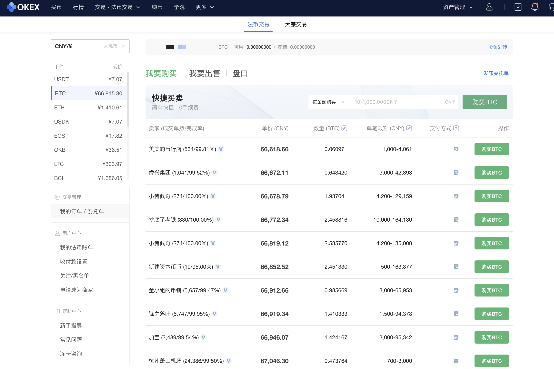Click buy BTC button in 66,872.11 row
Screen dimensions: 554x369
pyautogui.click(x=491, y=172)
